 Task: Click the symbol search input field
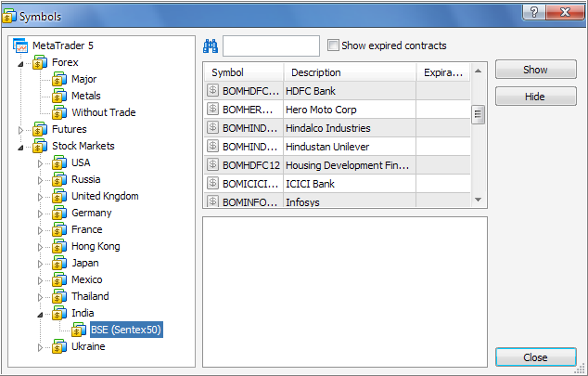coord(271,45)
